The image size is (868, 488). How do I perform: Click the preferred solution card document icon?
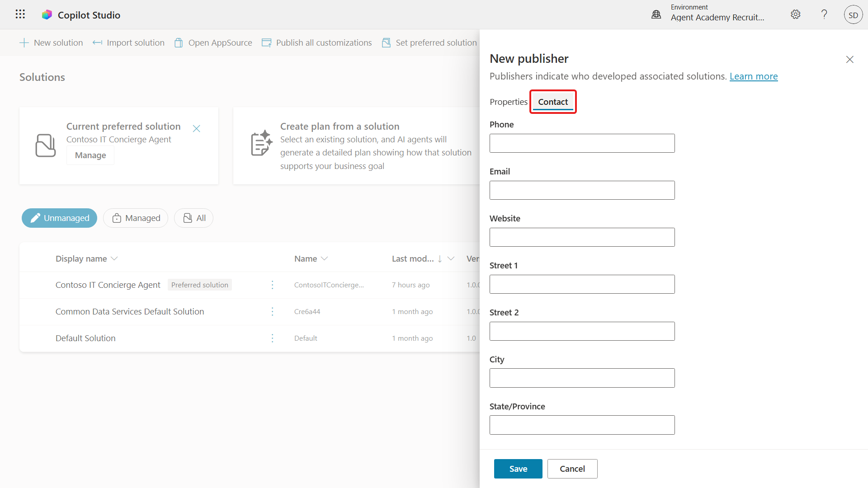pyautogui.click(x=46, y=145)
